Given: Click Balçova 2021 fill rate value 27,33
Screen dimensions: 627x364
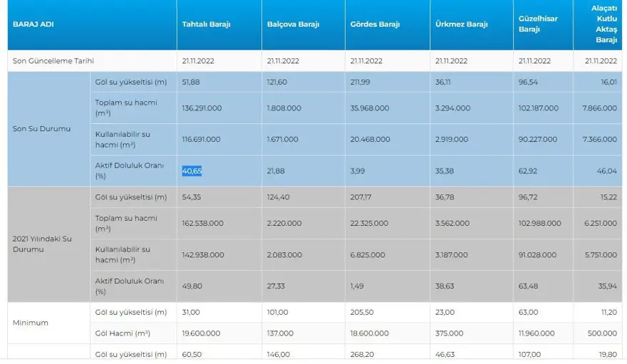Looking at the screenshot, I should click(x=276, y=285).
